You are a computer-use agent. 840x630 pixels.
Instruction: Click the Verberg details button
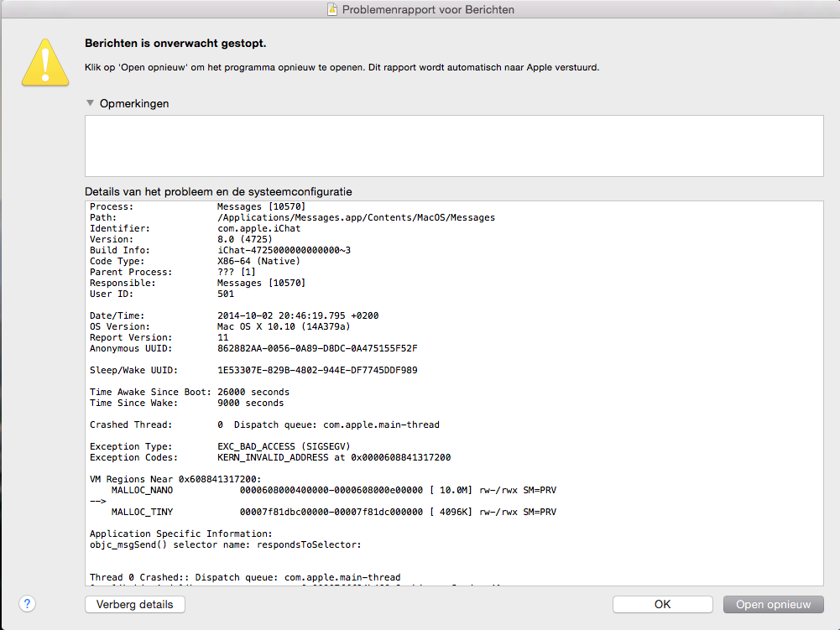coord(135,604)
